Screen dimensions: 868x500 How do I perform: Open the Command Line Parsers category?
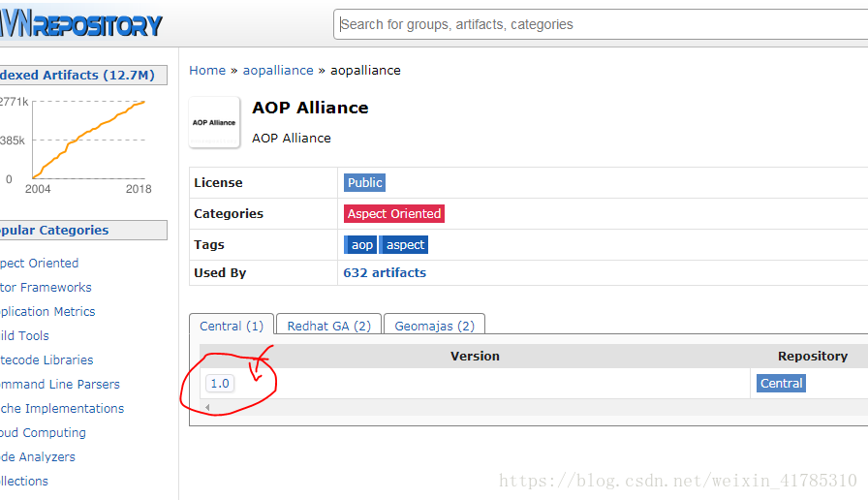[x=60, y=385]
